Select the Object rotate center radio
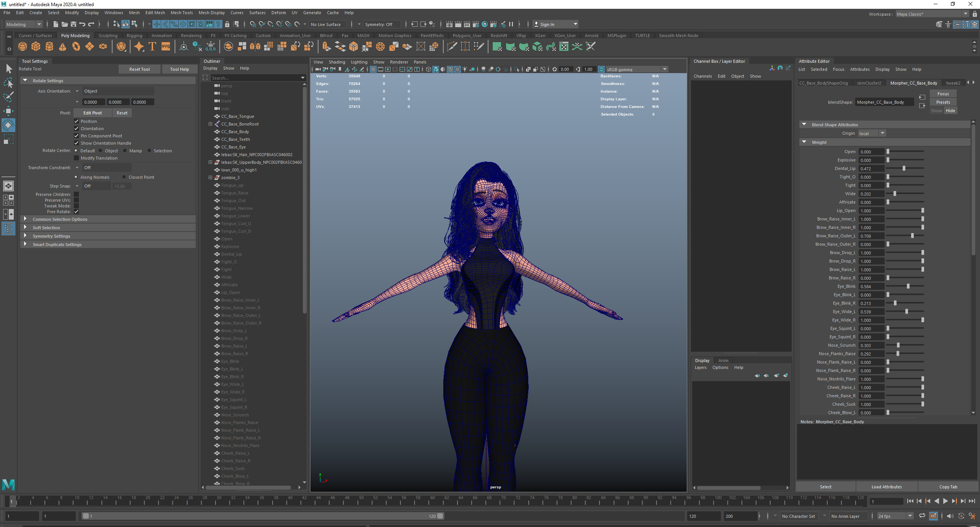 point(101,151)
